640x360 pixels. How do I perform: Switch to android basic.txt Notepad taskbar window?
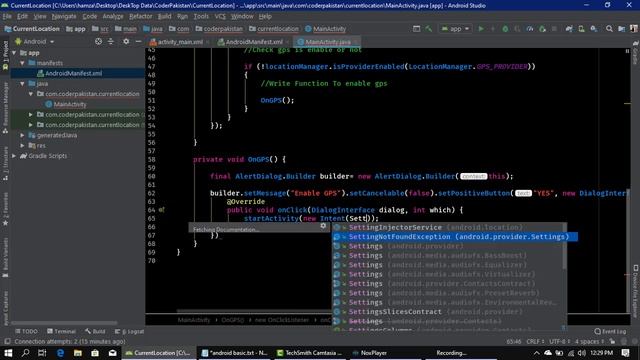coord(235,353)
